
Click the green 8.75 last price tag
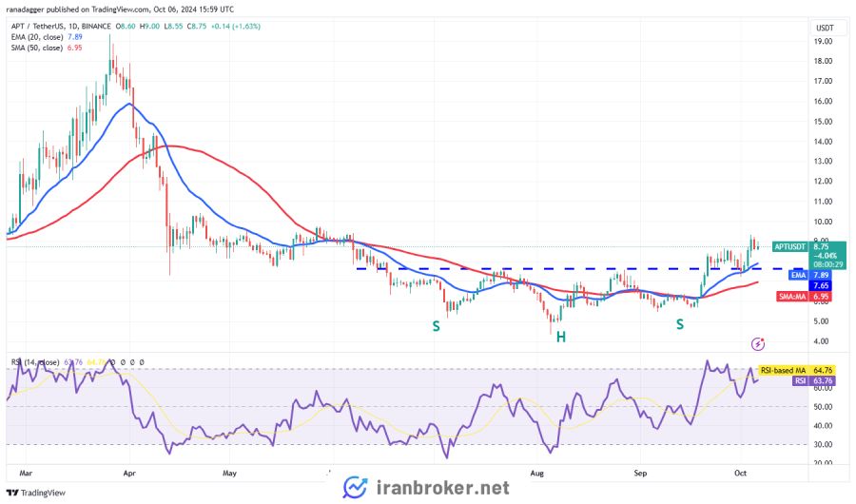tap(827, 255)
